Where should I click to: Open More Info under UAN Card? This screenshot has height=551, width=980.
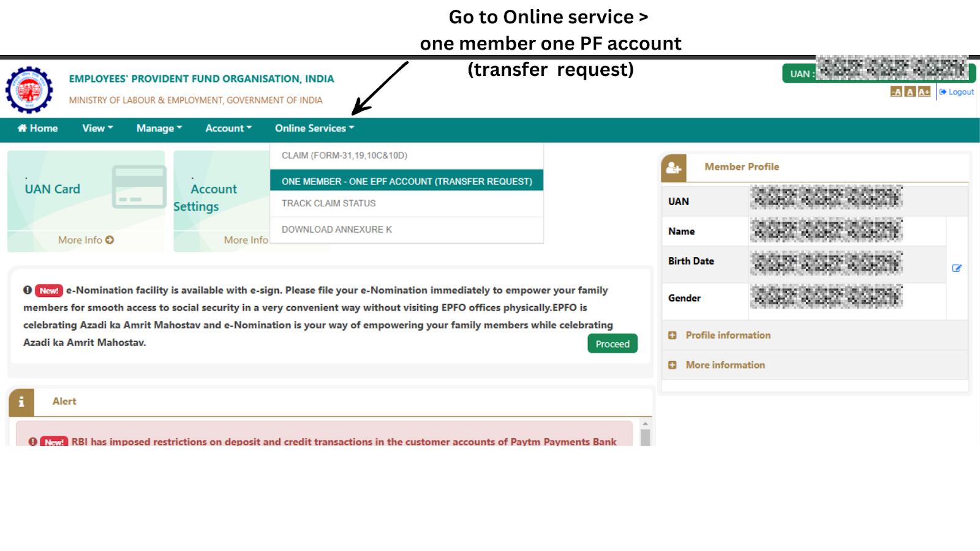point(85,240)
